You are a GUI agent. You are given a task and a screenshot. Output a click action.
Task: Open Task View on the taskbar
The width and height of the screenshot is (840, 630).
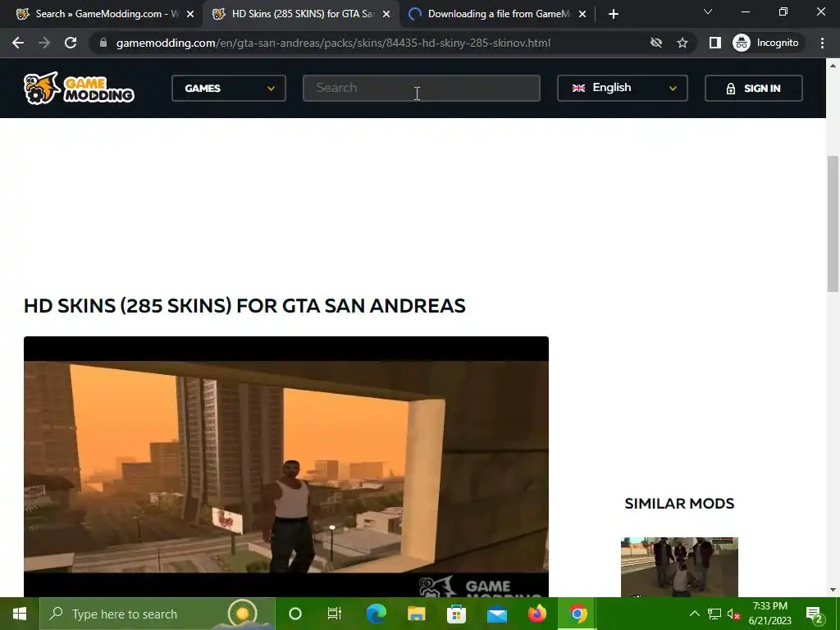[x=335, y=614]
